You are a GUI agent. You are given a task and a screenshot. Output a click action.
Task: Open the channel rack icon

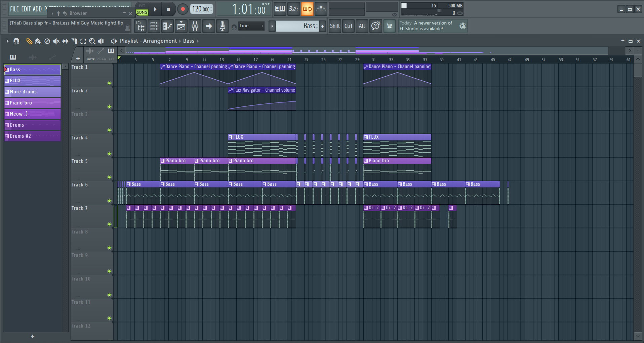pyautogui.click(x=154, y=26)
